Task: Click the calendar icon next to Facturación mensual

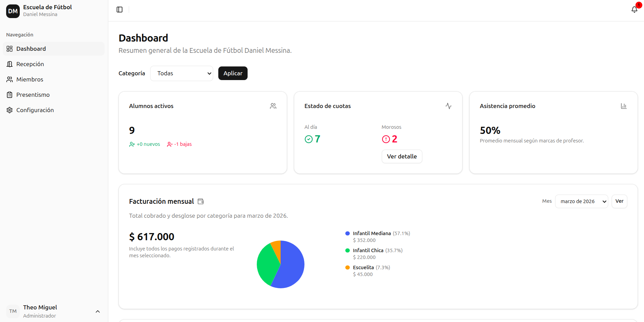Action: coord(201,201)
